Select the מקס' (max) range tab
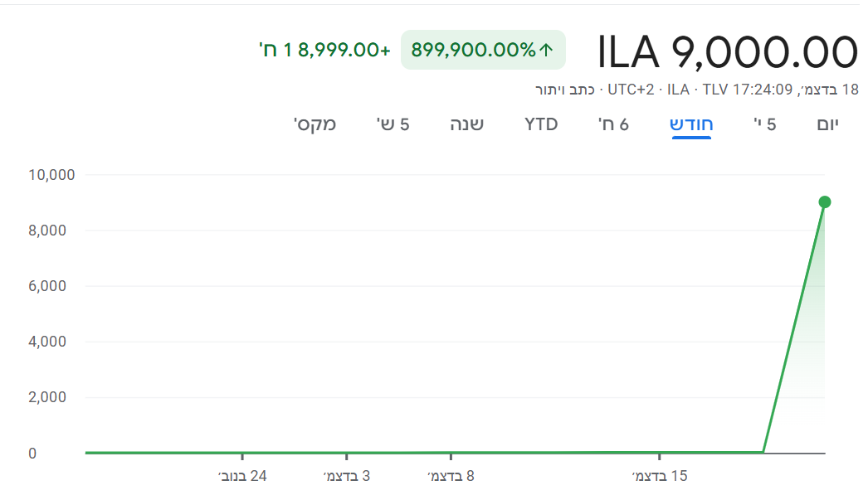The width and height of the screenshot is (868, 500). tap(315, 124)
